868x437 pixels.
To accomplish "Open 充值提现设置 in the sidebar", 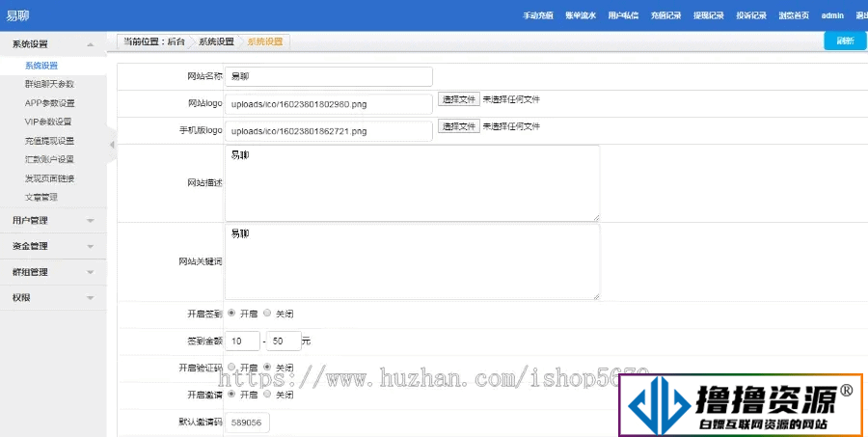I will [x=49, y=141].
